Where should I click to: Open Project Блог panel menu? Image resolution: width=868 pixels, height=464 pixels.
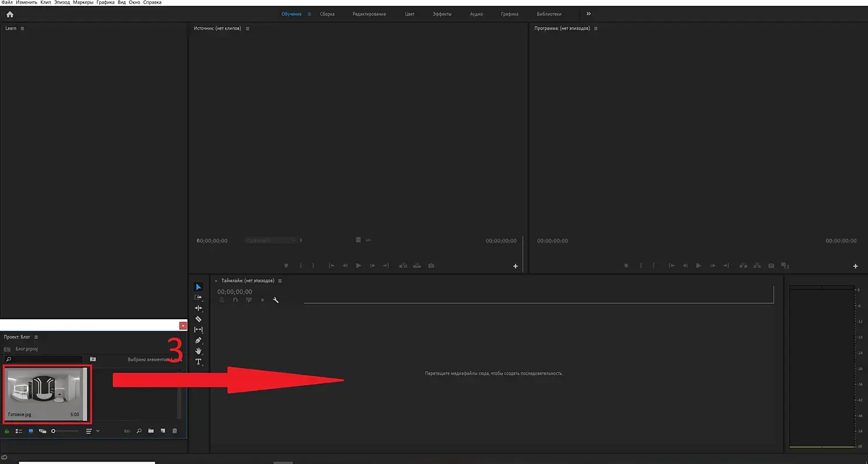(x=36, y=337)
